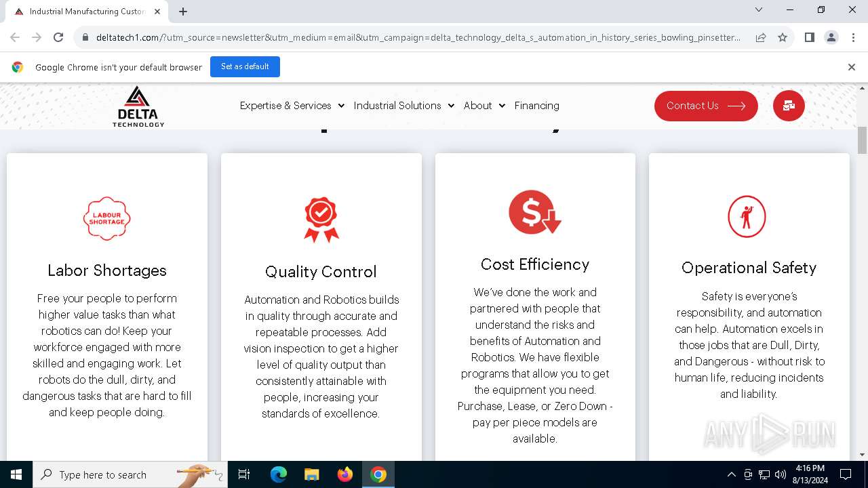Click the address bar URL
This screenshot has width=868, height=488.
pos(418,37)
